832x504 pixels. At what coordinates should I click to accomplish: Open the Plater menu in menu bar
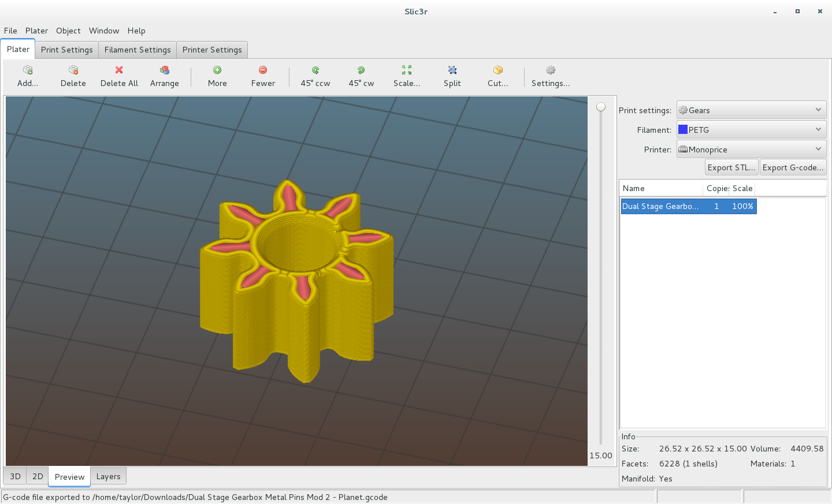tap(36, 31)
